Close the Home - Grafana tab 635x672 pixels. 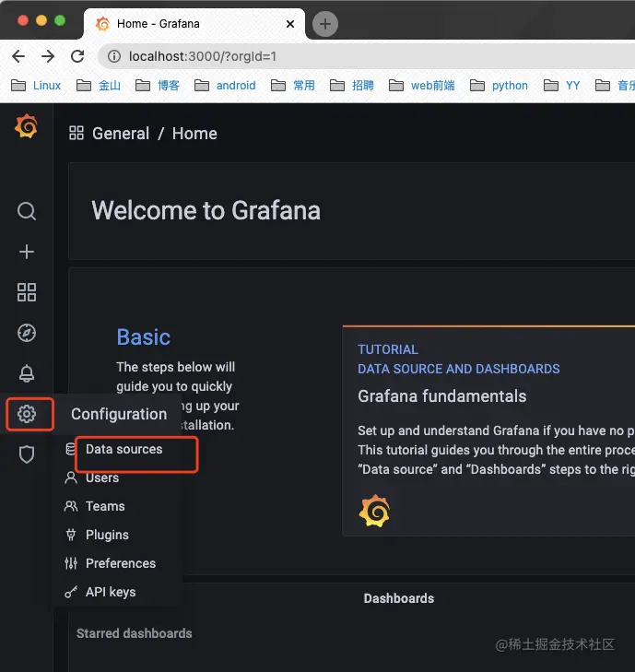tap(290, 24)
